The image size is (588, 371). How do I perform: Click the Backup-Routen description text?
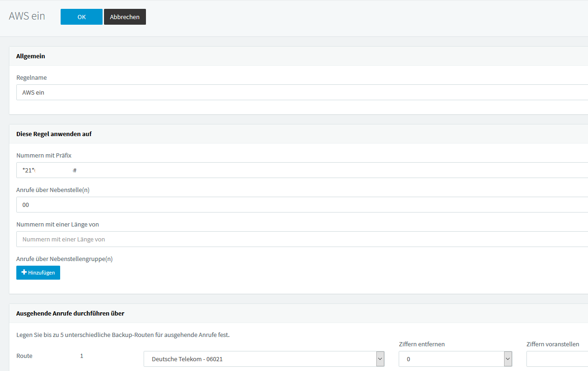[x=123, y=334]
